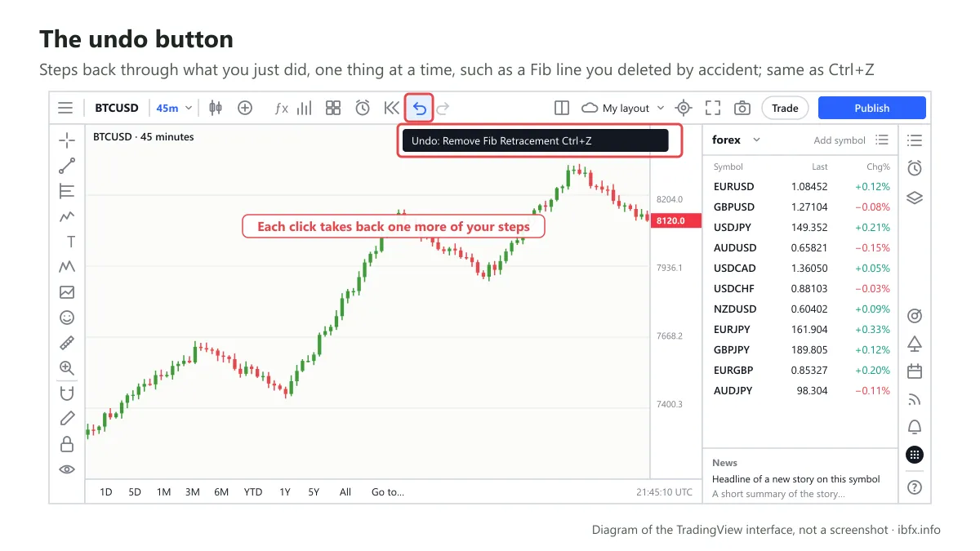Click the Undo arrow button
The image size is (980, 551).
(x=419, y=108)
